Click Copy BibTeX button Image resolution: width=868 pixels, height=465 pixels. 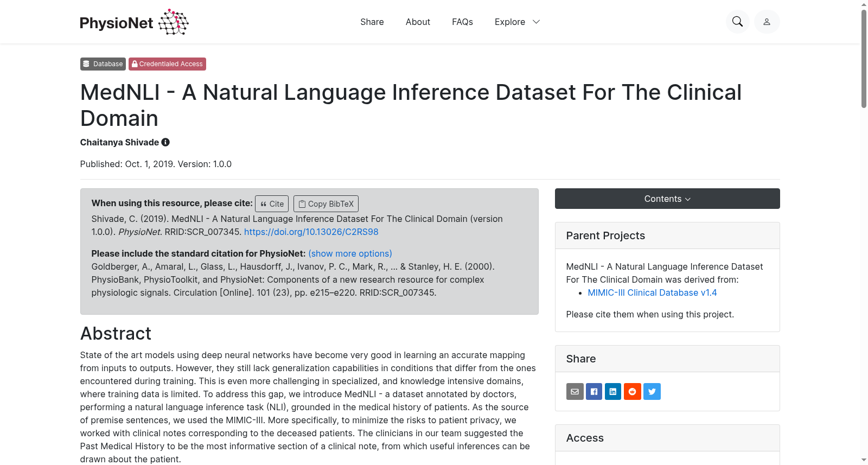pyautogui.click(x=326, y=203)
